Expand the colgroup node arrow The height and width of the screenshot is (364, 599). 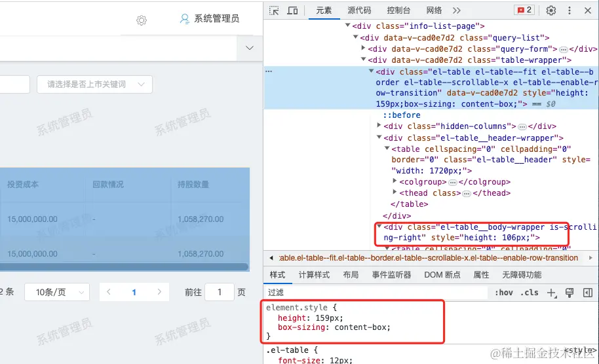tap(395, 181)
